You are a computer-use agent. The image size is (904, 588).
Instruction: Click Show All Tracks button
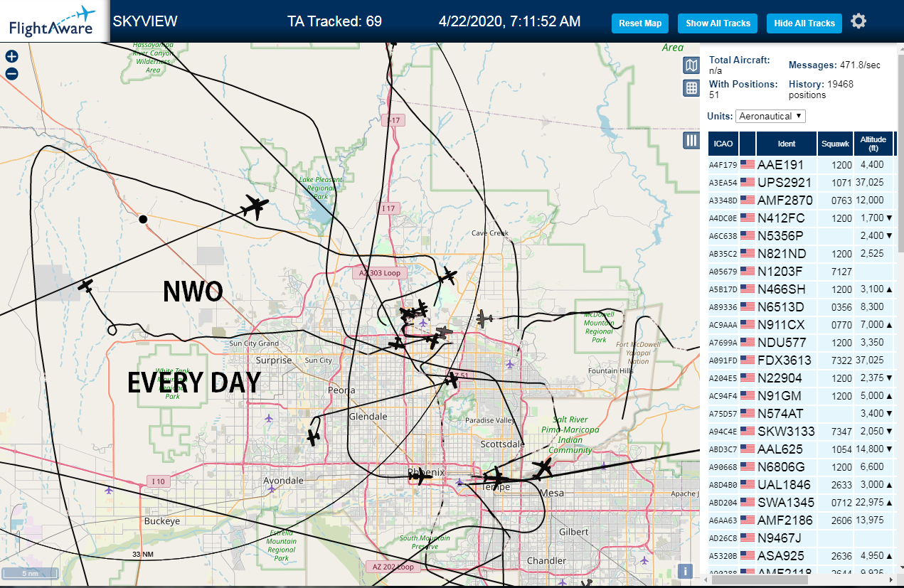[718, 23]
